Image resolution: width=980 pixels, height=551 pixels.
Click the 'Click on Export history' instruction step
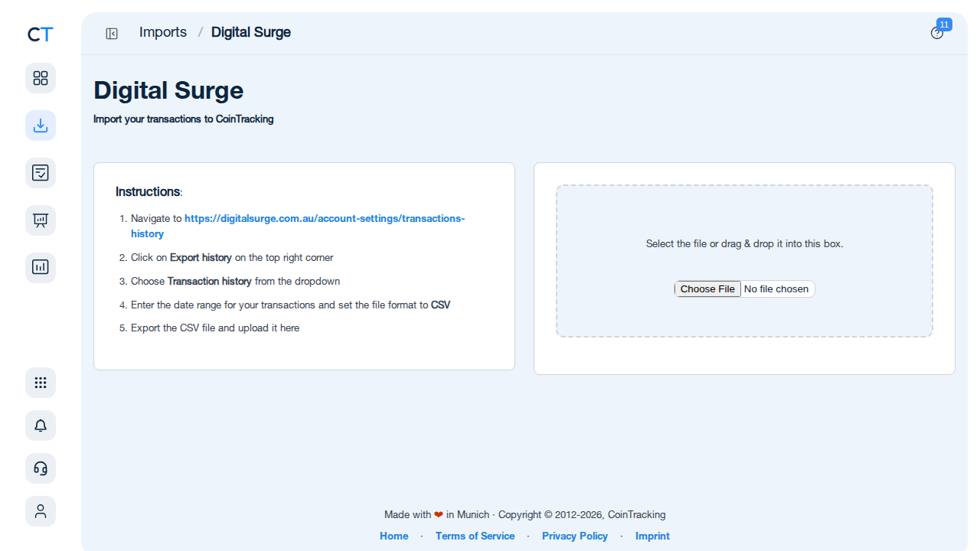(x=232, y=257)
